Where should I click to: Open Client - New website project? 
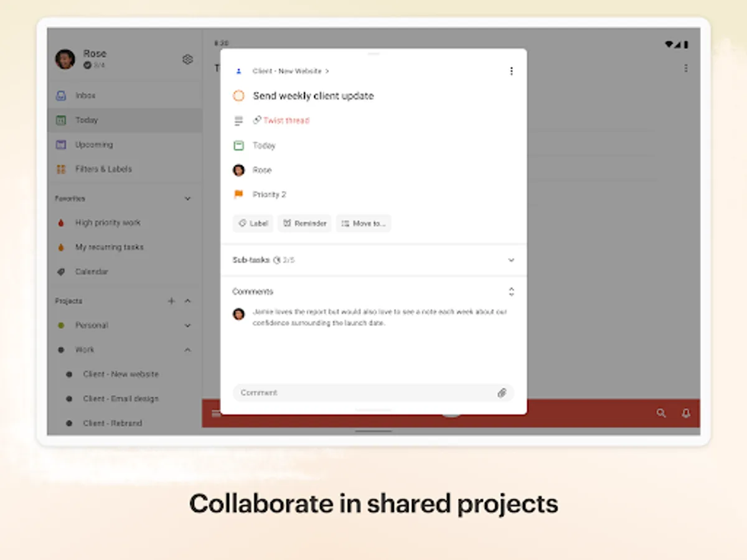[x=121, y=374]
